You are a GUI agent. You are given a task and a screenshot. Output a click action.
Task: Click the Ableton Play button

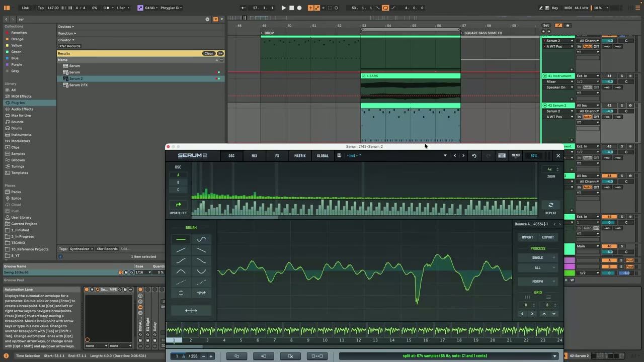[x=283, y=8]
